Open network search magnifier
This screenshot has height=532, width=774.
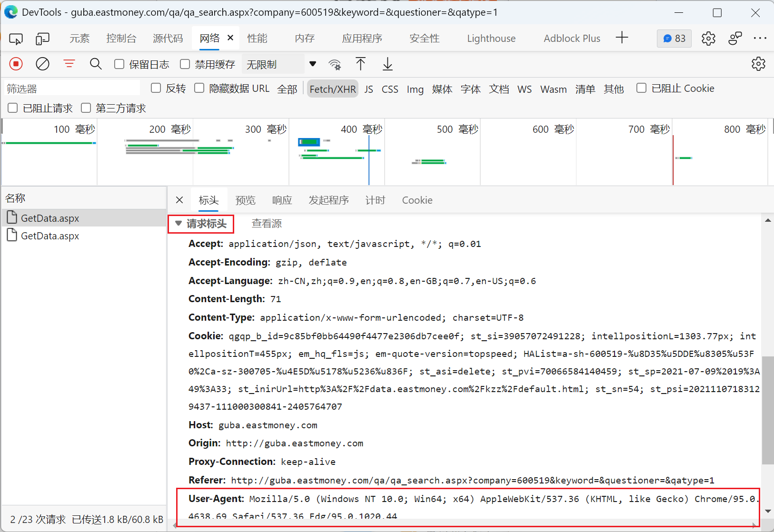coord(96,64)
